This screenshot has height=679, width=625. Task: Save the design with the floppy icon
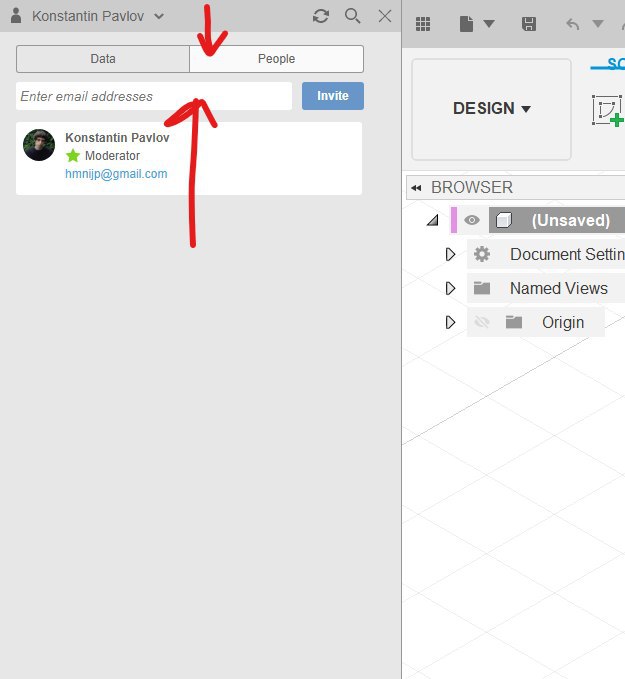pyautogui.click(x=529, y=24)
